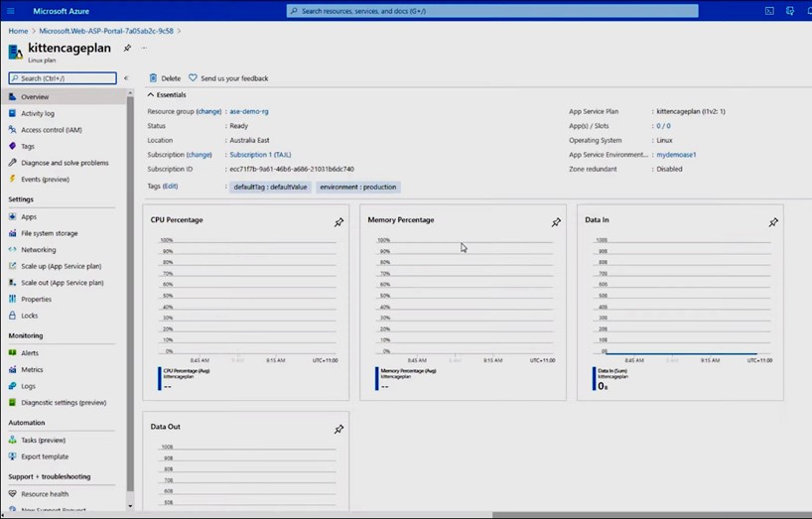Focus the sidebar Search (Ctrl+/) field
812x519 pixels.
coord(63,78)
